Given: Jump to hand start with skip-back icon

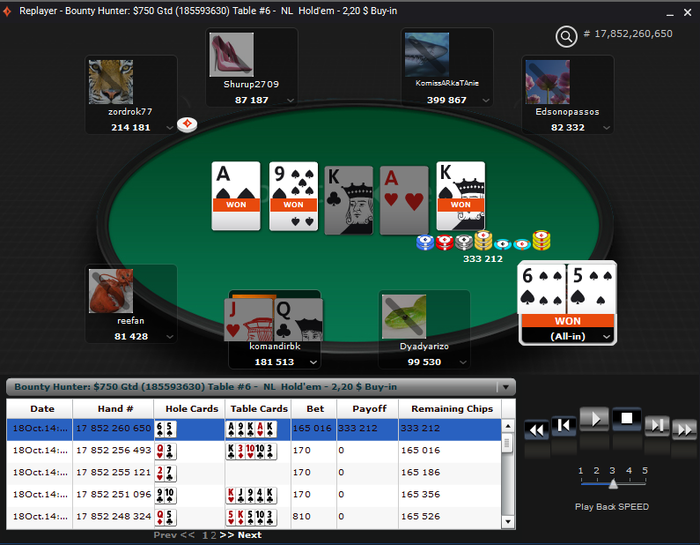Looking at the screenshot, I should click(x=563, y=425).
